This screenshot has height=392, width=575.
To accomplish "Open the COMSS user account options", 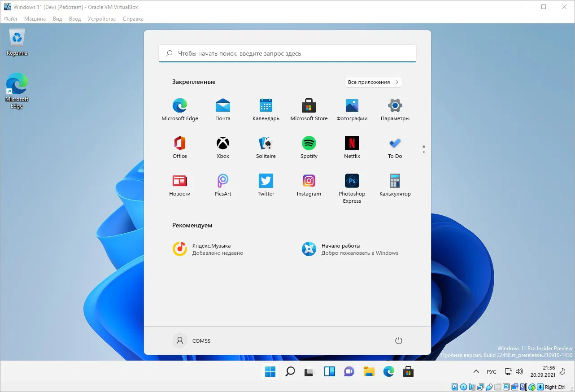I will 192,340.
